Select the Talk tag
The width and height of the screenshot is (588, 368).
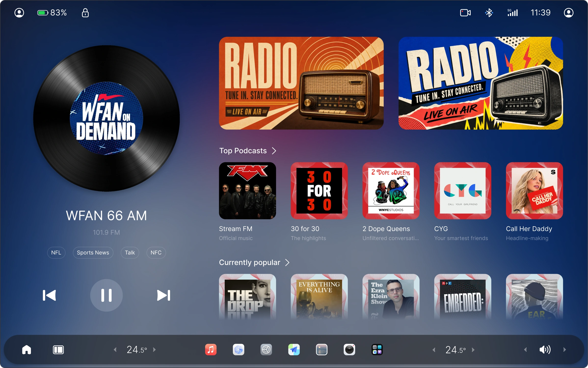[x=130, y=253]
